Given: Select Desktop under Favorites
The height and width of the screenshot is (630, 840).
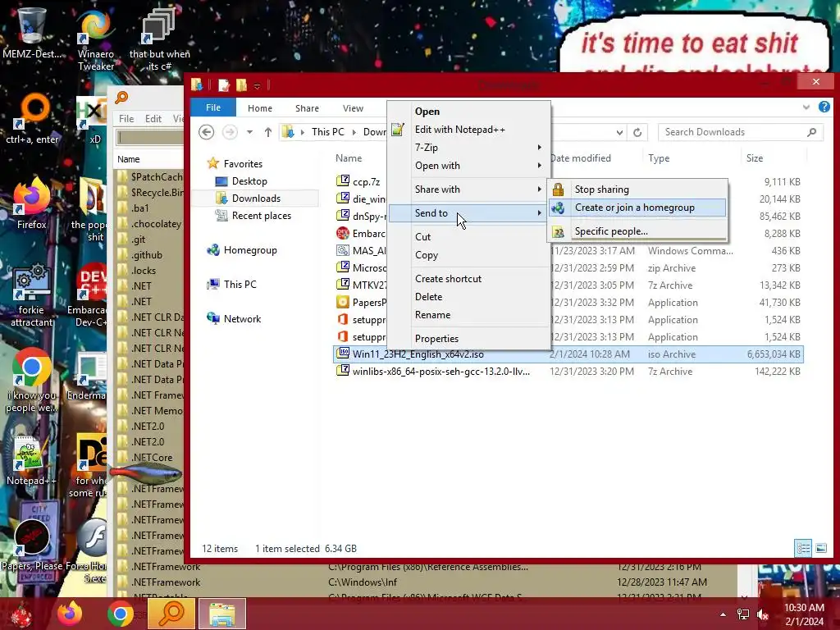Looking at the screenshot, I should 249,181.
